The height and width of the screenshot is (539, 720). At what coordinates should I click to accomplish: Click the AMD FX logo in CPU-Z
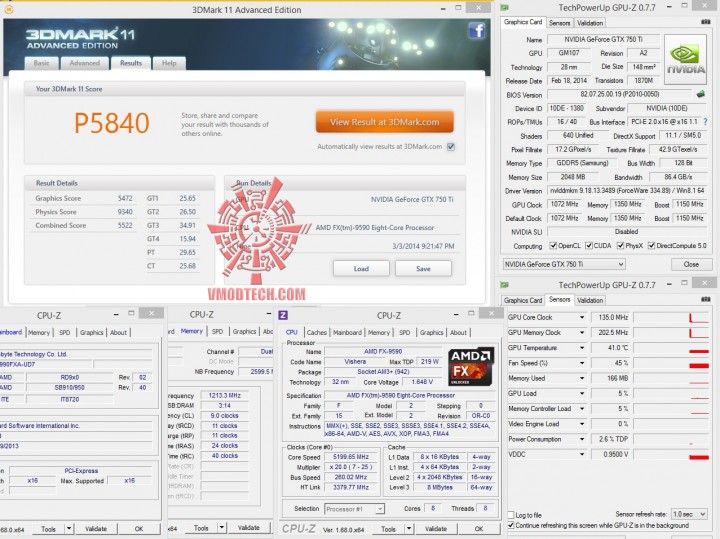click(471, 366)
